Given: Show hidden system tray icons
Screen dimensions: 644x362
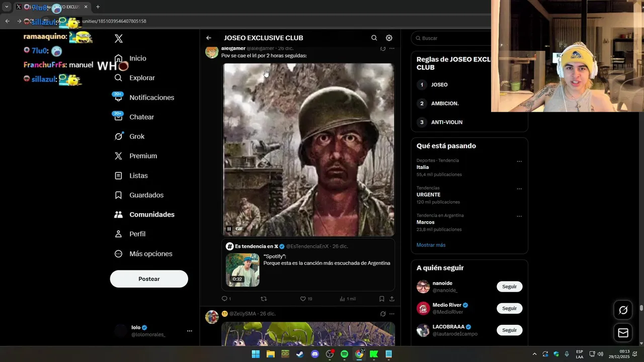Looking at the screenshot, I should click(534, 354).
